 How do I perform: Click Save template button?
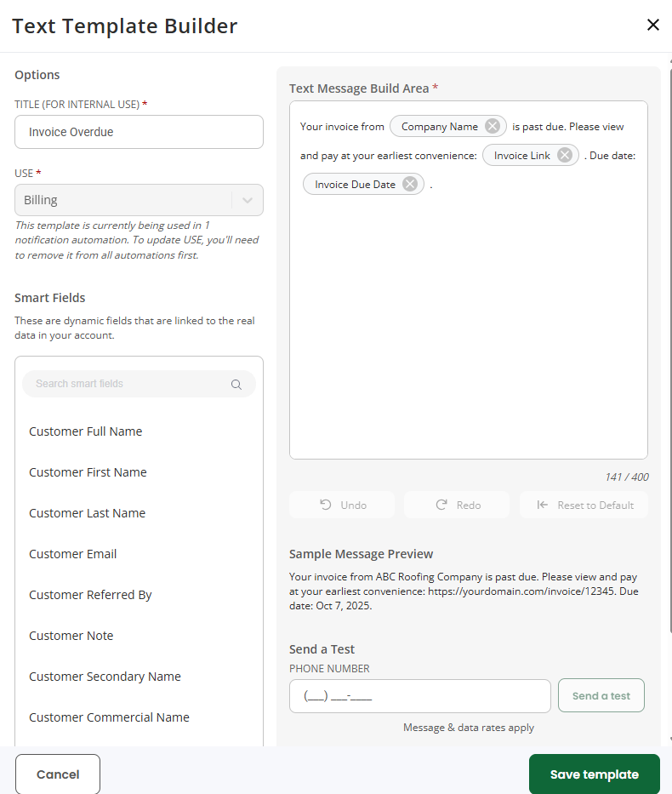[595, 774]
